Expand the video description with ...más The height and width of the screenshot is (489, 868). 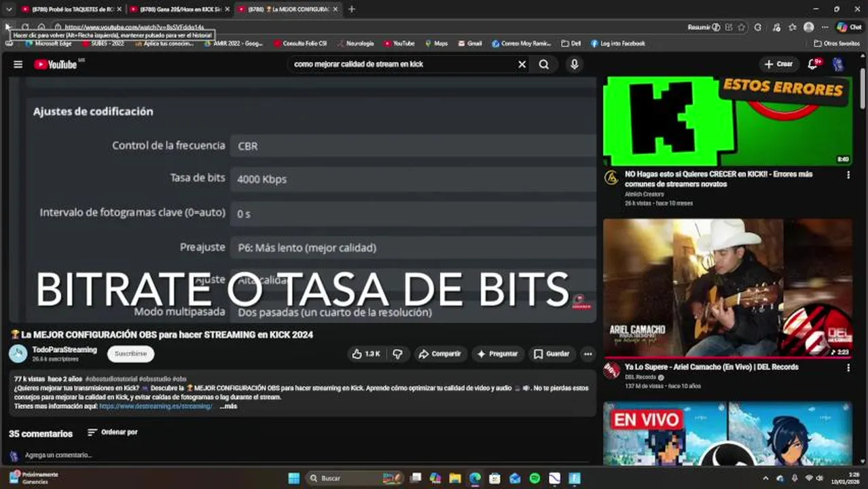coord(228,406)
